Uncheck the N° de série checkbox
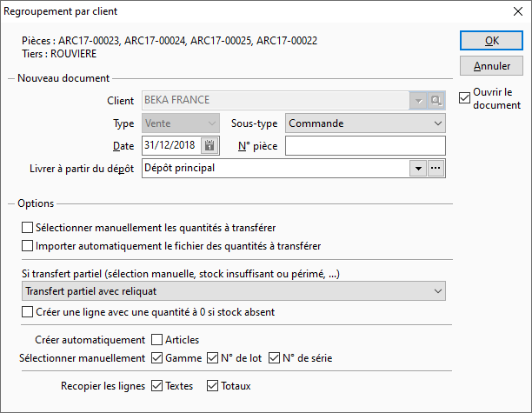This screenshot has height=413, width=532. pos(274,358)
